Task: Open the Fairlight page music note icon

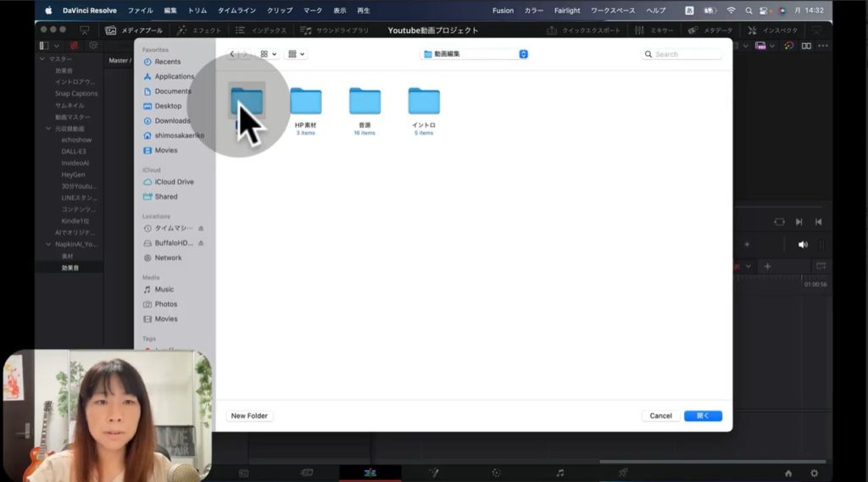Action: 559,473
